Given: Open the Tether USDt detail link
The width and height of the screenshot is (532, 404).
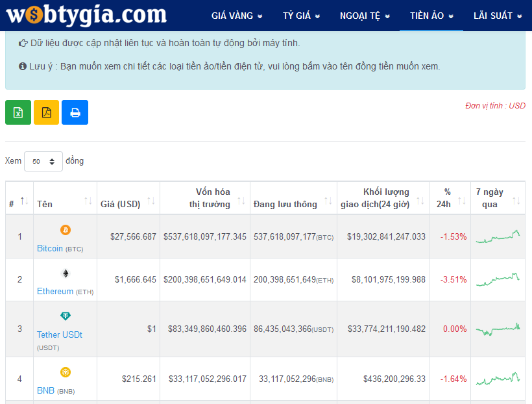Looking at the screenshot, I should click(x=60, y=335).
